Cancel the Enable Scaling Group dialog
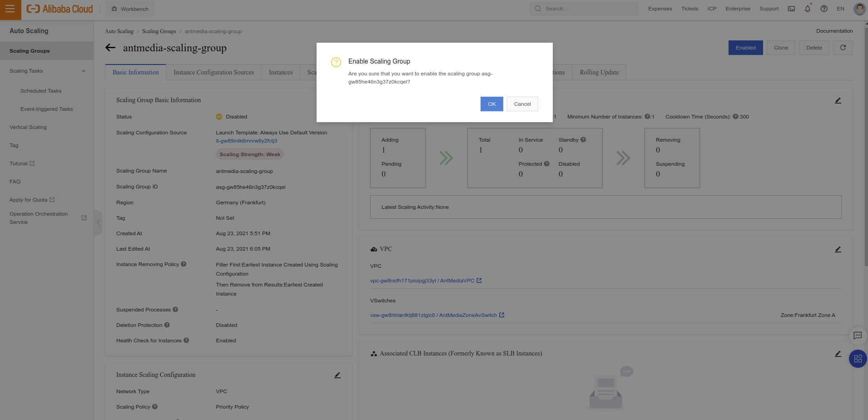Viewport: 868px width, 420px height. point(522,104)
